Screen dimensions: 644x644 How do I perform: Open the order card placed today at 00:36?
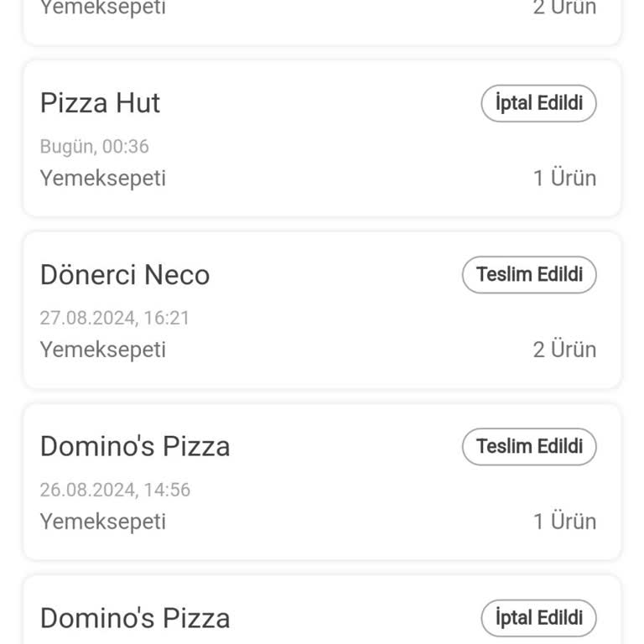tap(322, 138)
